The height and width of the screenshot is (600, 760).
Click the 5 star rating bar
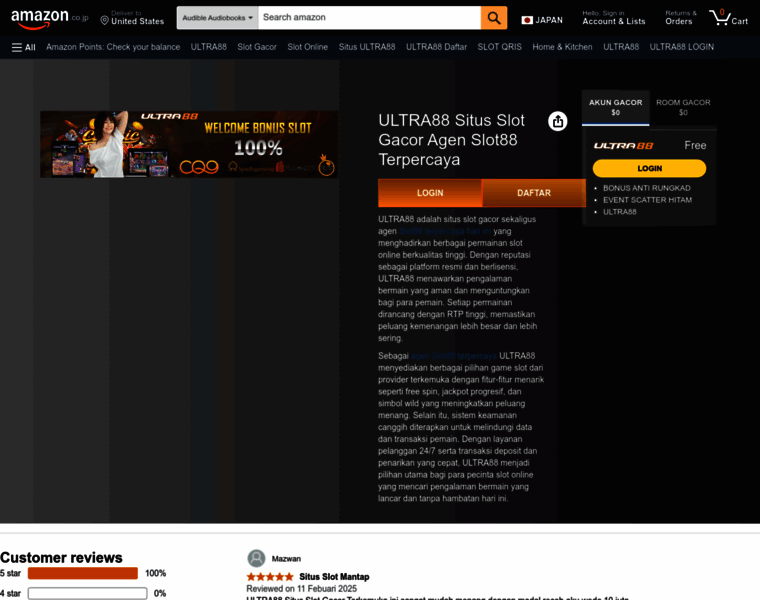(x=83, y=573)
